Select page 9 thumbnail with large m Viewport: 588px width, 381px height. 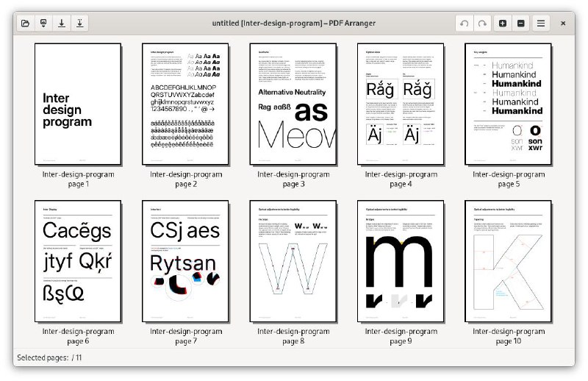pos(401,260)
